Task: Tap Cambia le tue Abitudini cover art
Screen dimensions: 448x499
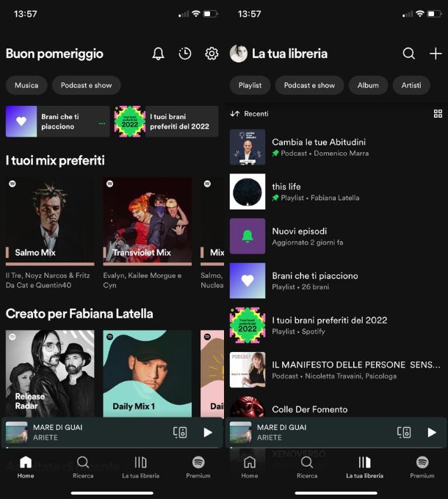Action: (x=248, y=147)
